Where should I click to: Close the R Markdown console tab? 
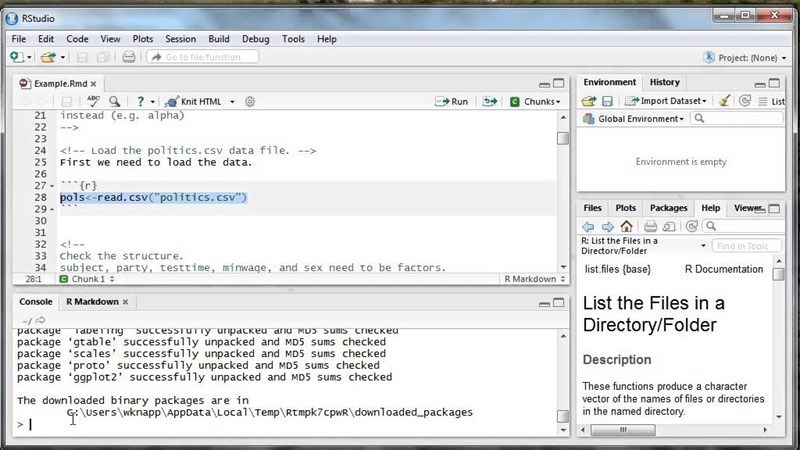point(126,302)
